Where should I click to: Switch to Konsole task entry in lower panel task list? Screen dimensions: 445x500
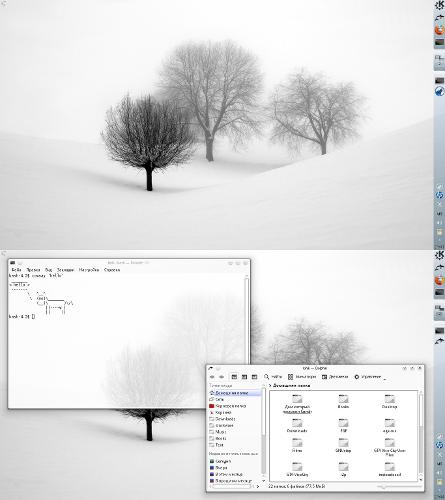click(439, 331)
